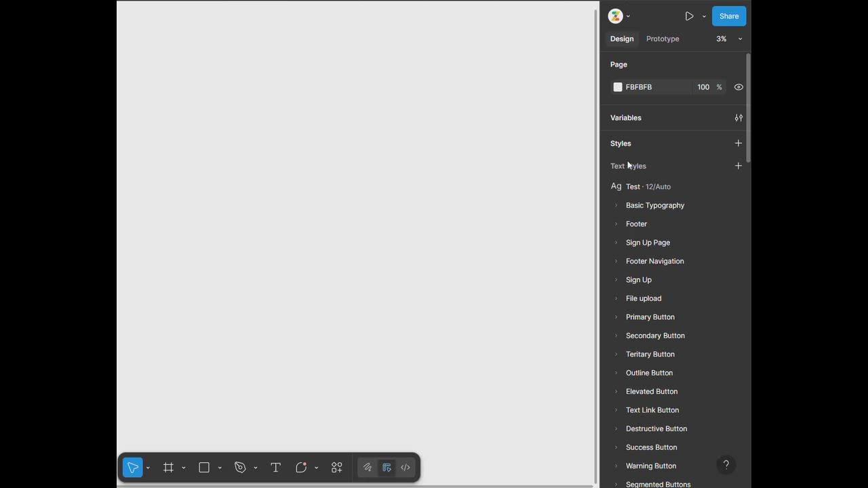Select the Comment tool
The width and height of the screenshot is (868, 488).
tap(301, 468)
